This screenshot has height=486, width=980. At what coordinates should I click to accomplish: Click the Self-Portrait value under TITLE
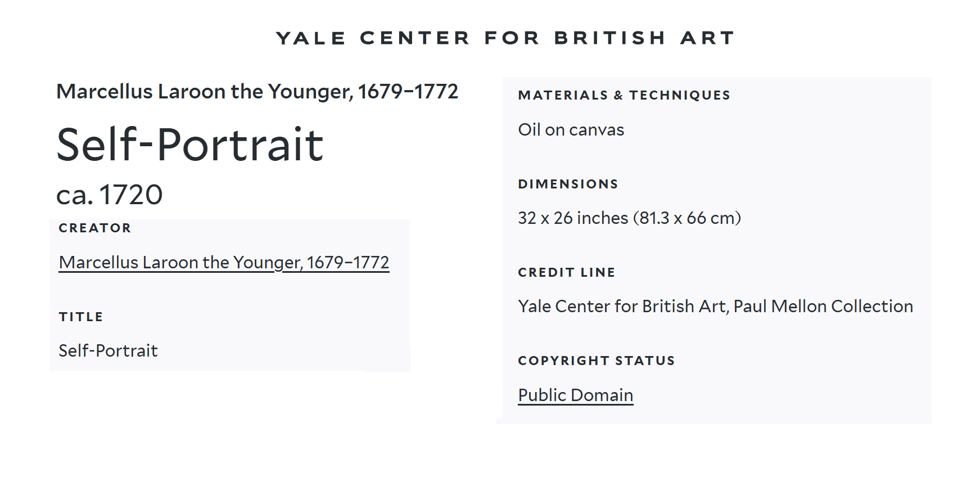tap(108, 350)
